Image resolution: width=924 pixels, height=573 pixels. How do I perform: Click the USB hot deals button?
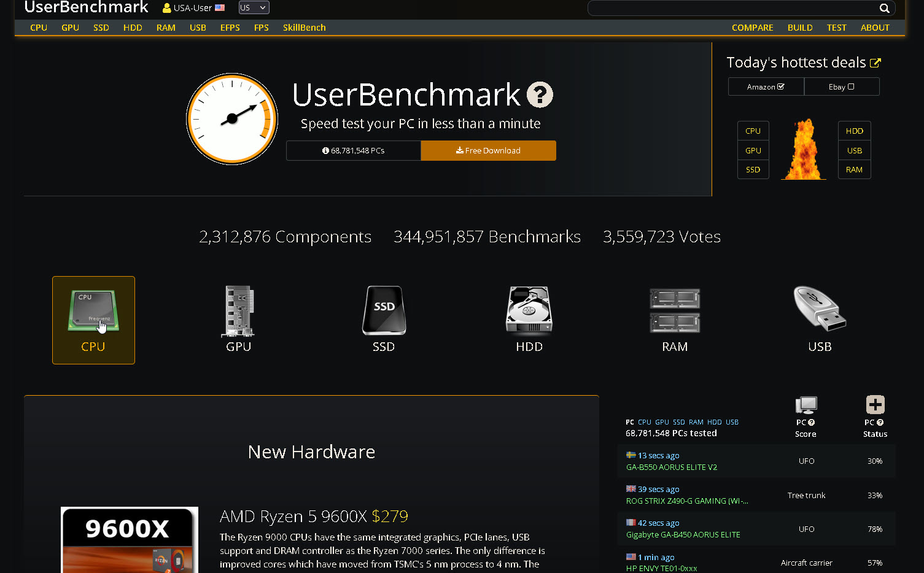click(855, 150)
